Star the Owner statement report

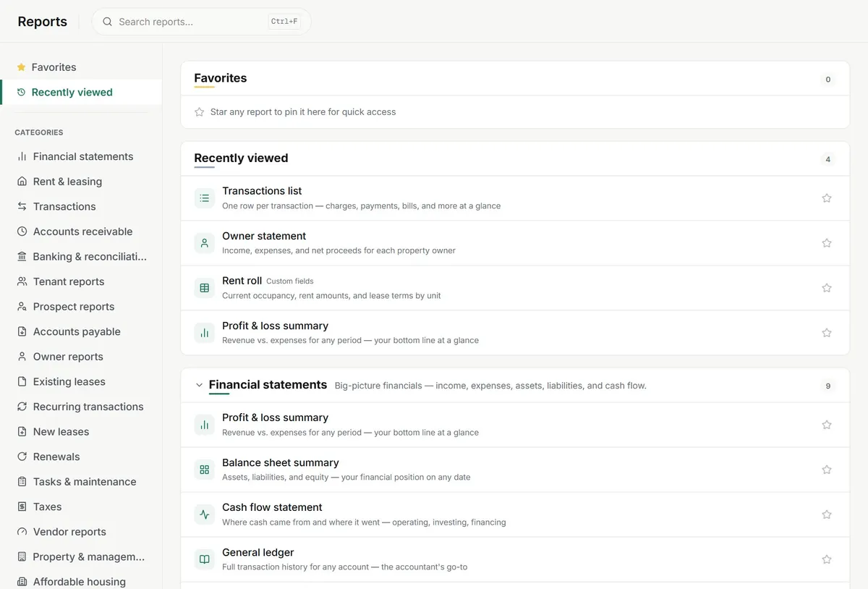(x=827, y=243)
